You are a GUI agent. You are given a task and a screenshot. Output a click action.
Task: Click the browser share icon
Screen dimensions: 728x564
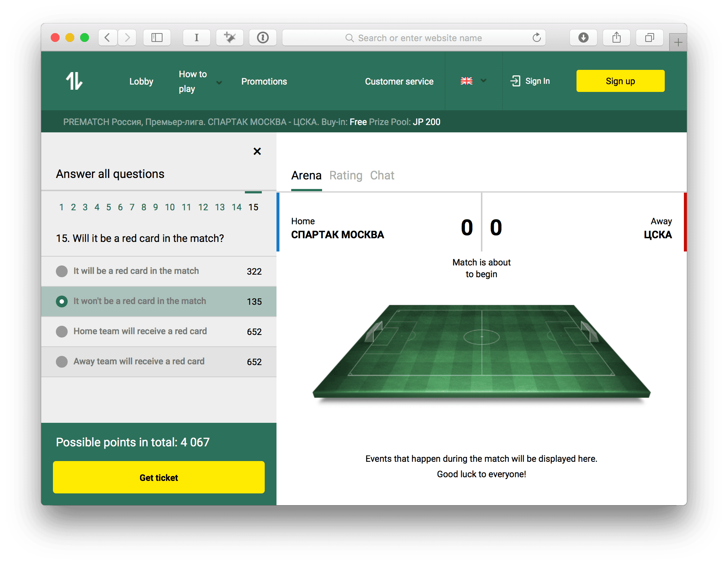coord(617,38)
